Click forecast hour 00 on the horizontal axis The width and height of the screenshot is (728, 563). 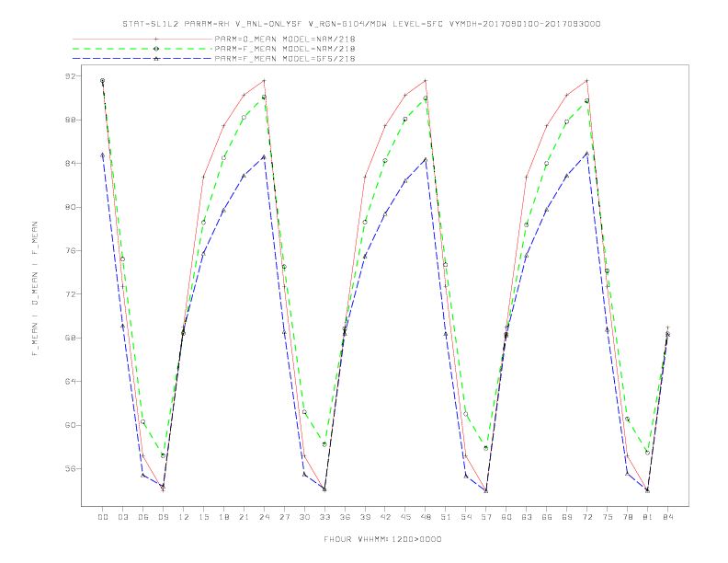pos(103,517)
